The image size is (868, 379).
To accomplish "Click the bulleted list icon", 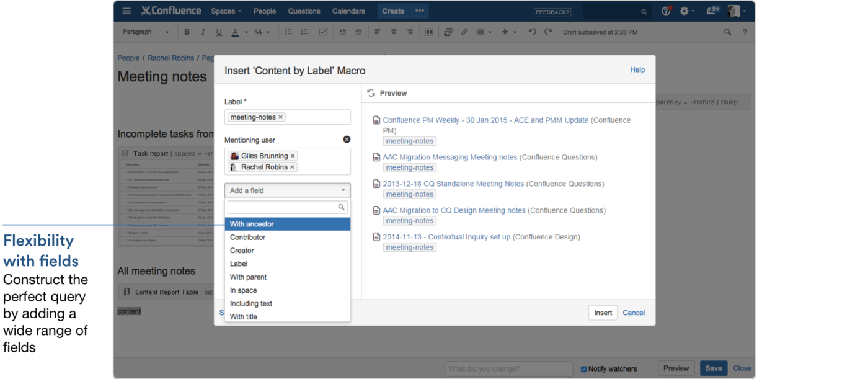I will point(288,32).
